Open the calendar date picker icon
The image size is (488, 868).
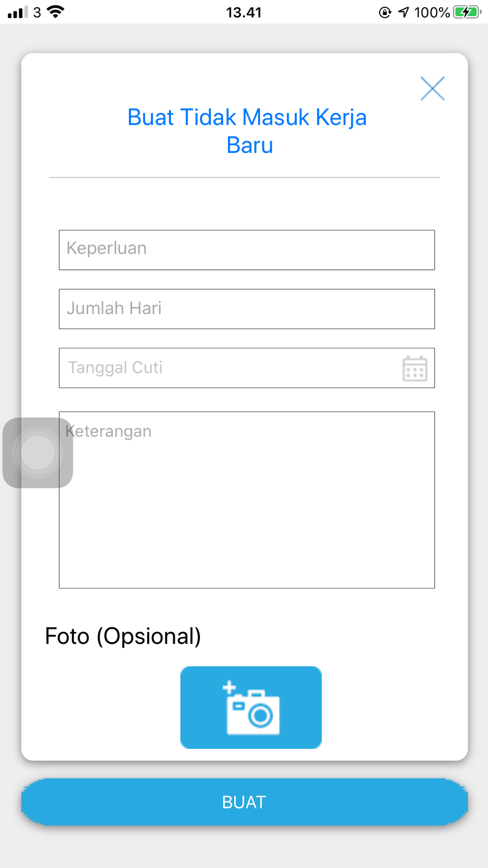pos(415,369)
